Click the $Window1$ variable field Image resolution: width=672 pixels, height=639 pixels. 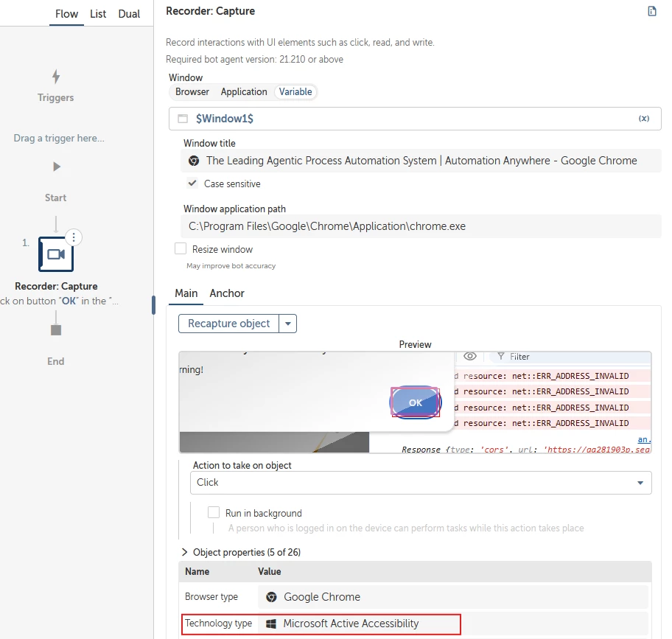[x=415, y=118]
